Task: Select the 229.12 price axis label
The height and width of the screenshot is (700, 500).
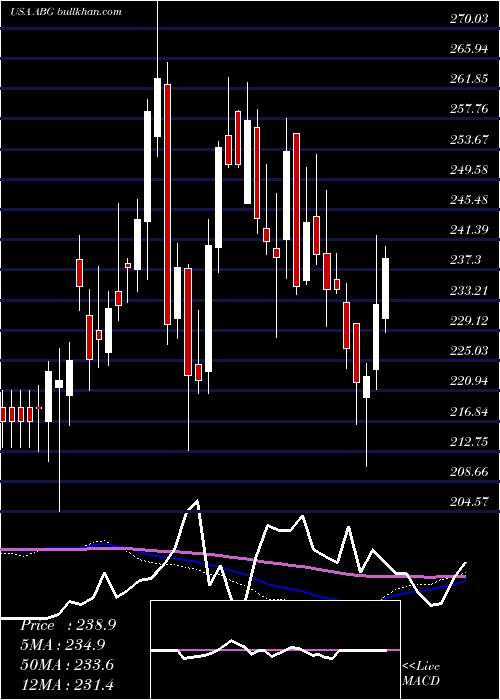Action: (468, 321)
